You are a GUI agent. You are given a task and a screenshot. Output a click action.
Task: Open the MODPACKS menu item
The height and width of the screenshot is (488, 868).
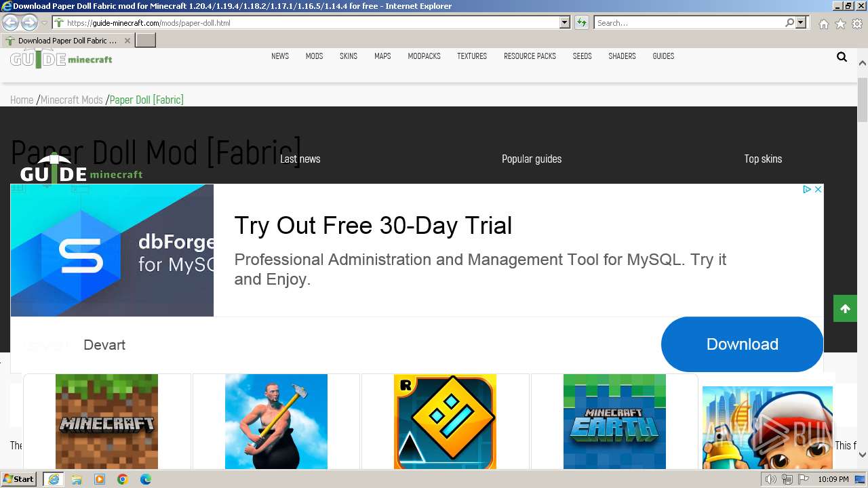tap(424, 56)
